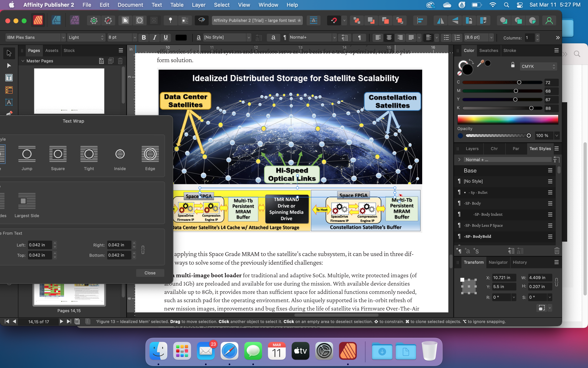Select the Table tool
588x368 pixels.
point(9,90)
